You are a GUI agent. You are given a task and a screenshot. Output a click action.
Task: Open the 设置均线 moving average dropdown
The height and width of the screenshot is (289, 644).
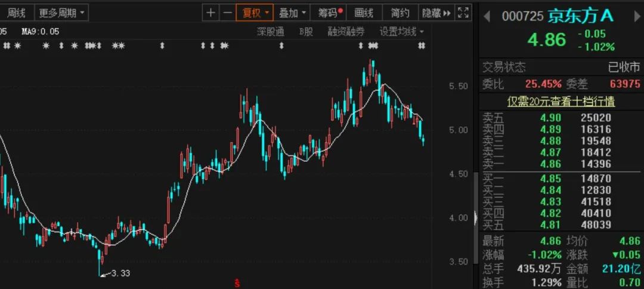tap(402, 32)
